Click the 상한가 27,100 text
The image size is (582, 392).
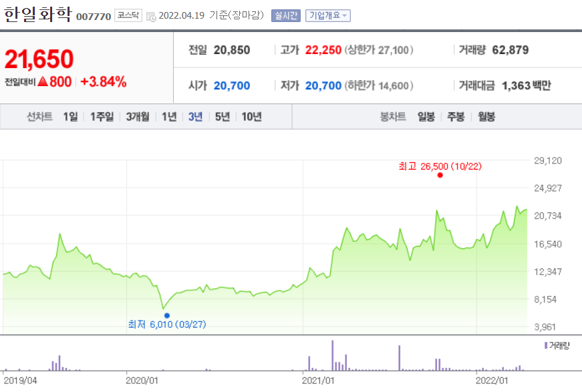coord(379,50)
